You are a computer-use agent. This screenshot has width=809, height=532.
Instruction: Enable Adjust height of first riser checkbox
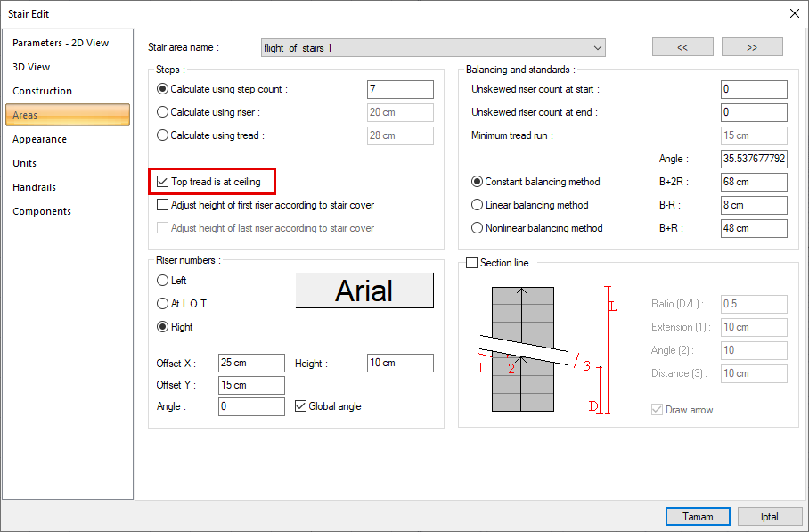coord(162,205)
